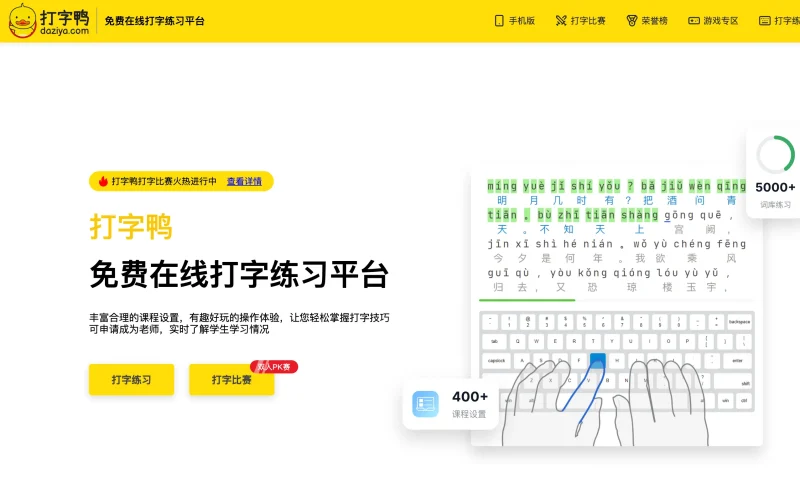Click the 400+ 课程设置 card
The image size is (800, 487).
coord(450,404)
